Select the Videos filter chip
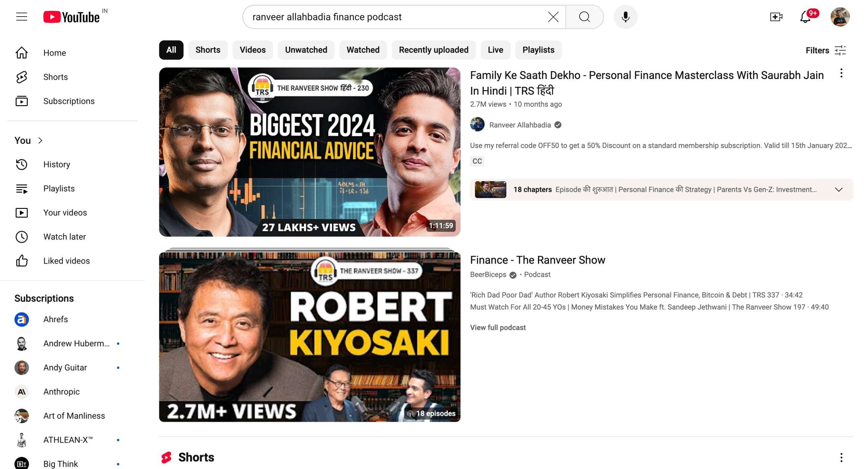This screenshot has height=469, width=868. pos(253,50)
